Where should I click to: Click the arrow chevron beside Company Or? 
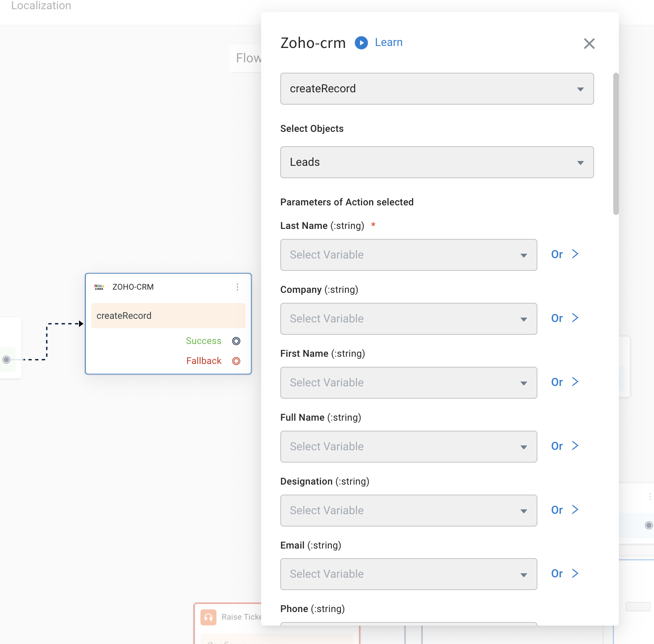(x=575, y=318)
